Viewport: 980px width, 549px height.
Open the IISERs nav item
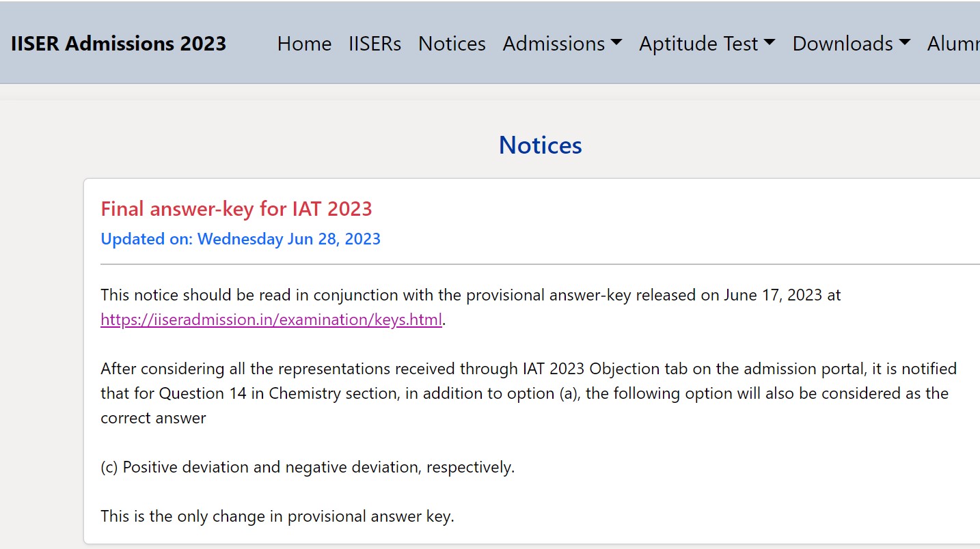375,44
